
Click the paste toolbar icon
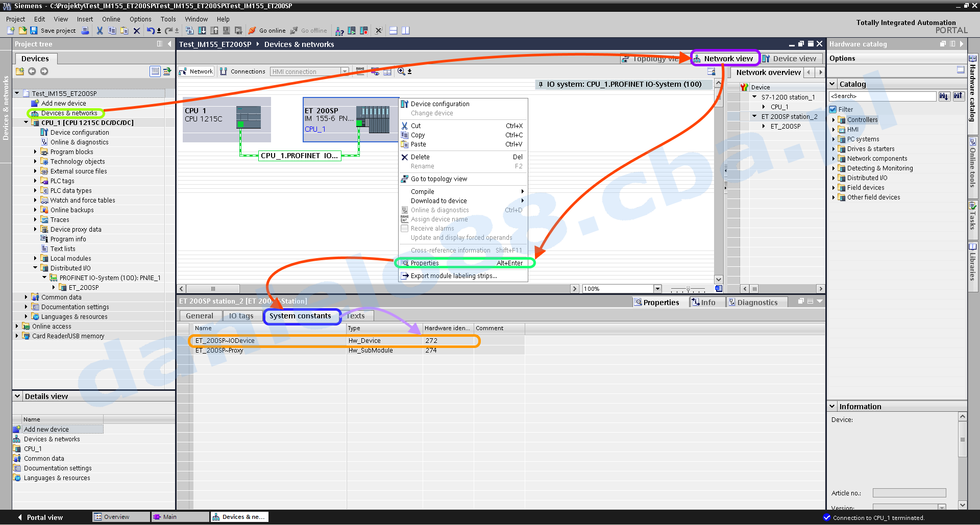[124, 31]
